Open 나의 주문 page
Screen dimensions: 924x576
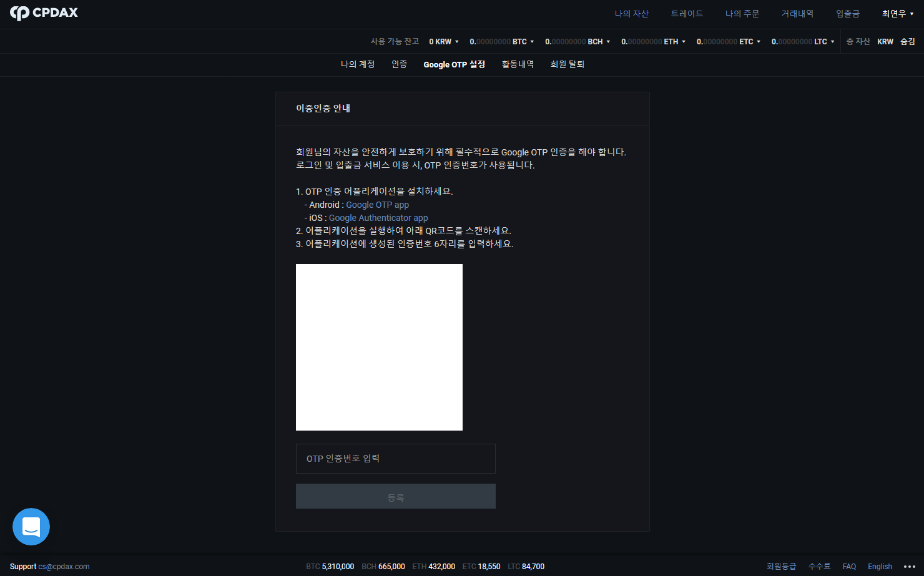pyautogui.click(x=742, y=14)
